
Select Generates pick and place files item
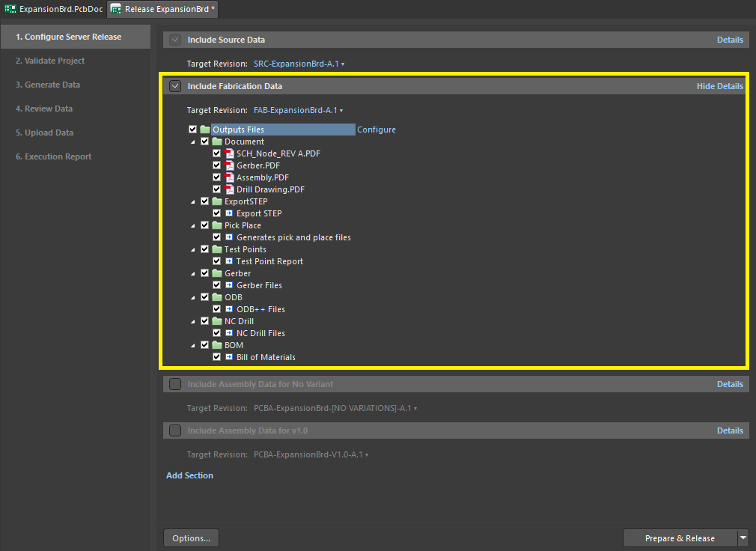pos(293,237)
